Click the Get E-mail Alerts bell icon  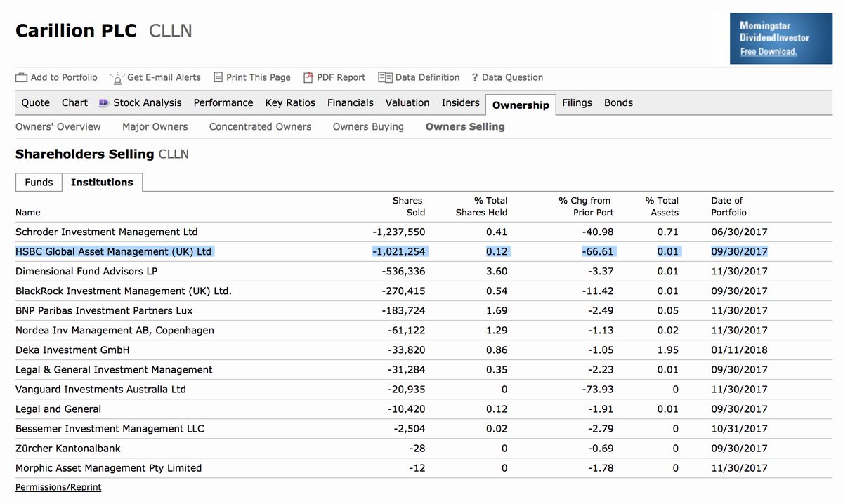pyautogui.click(x=117, y=78)
